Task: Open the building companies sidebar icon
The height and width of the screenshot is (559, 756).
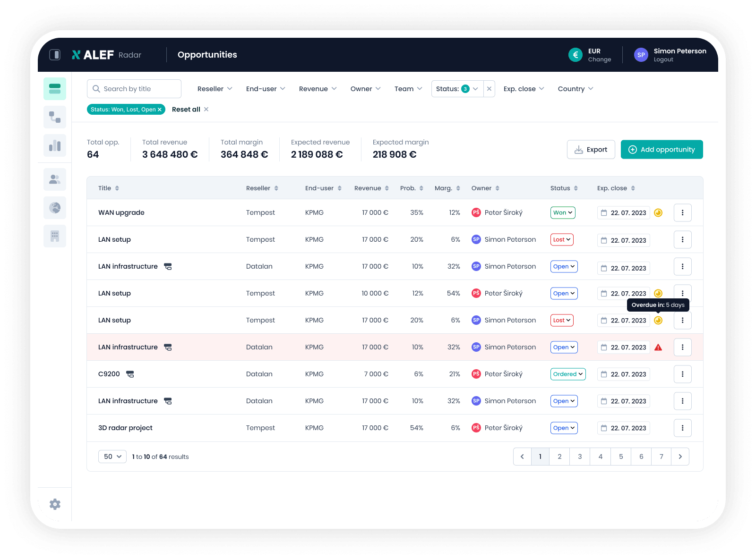Action: pyautogui.click(x=55, y=236)
